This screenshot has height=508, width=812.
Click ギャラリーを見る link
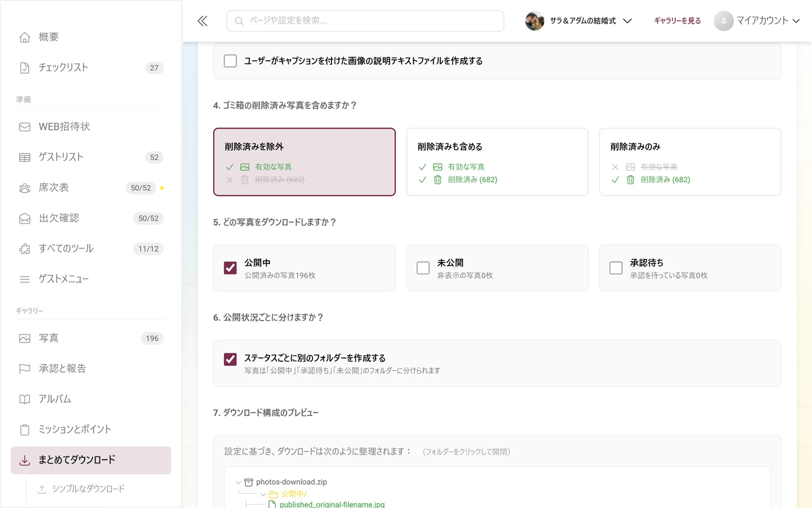pos(677,21)
